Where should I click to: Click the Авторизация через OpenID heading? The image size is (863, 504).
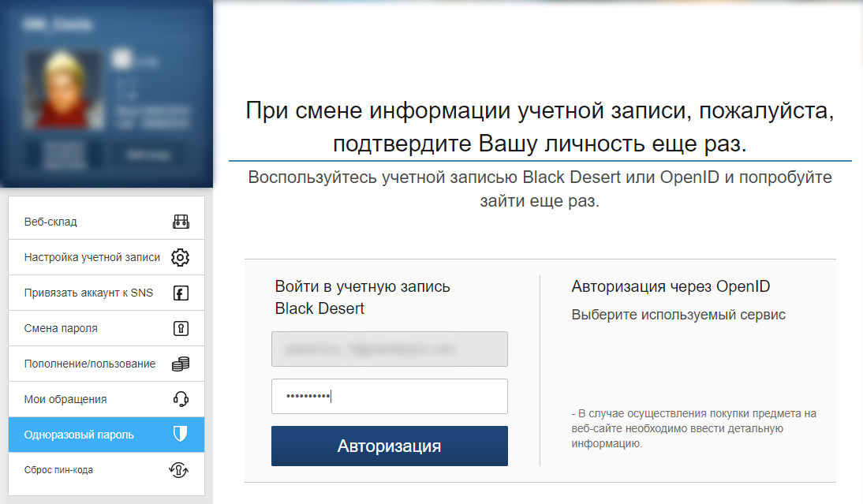[x=671, y=286]
